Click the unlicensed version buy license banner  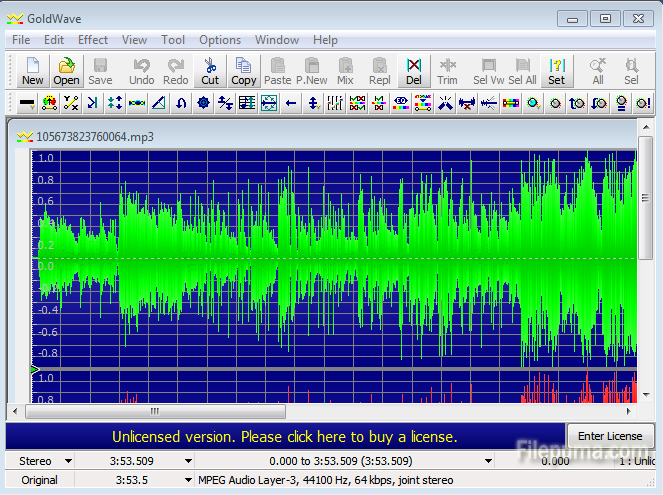coord(285,437)
